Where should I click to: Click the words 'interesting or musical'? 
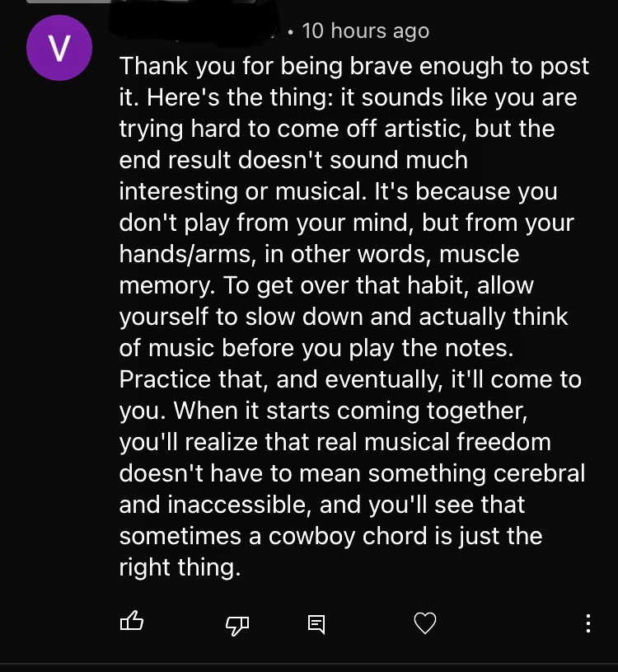tap(242, 191)
